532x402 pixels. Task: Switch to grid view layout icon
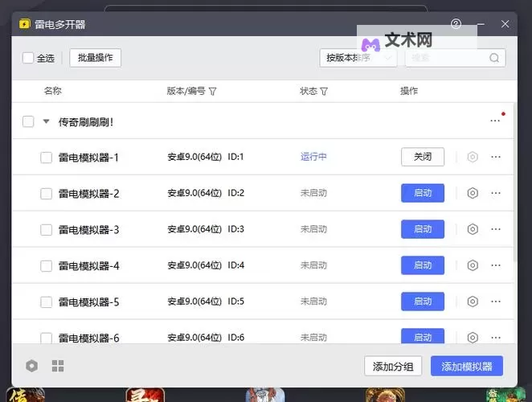[58, 367]
